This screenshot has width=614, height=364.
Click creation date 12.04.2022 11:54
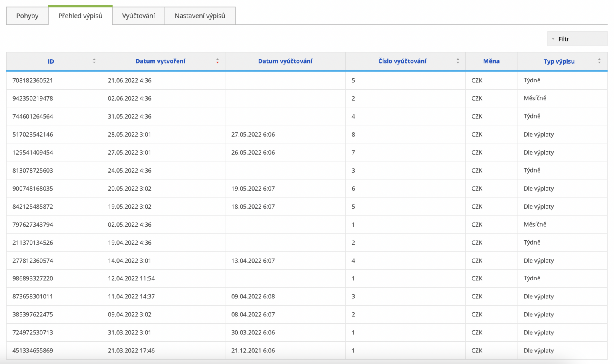[x=131, y=278]
